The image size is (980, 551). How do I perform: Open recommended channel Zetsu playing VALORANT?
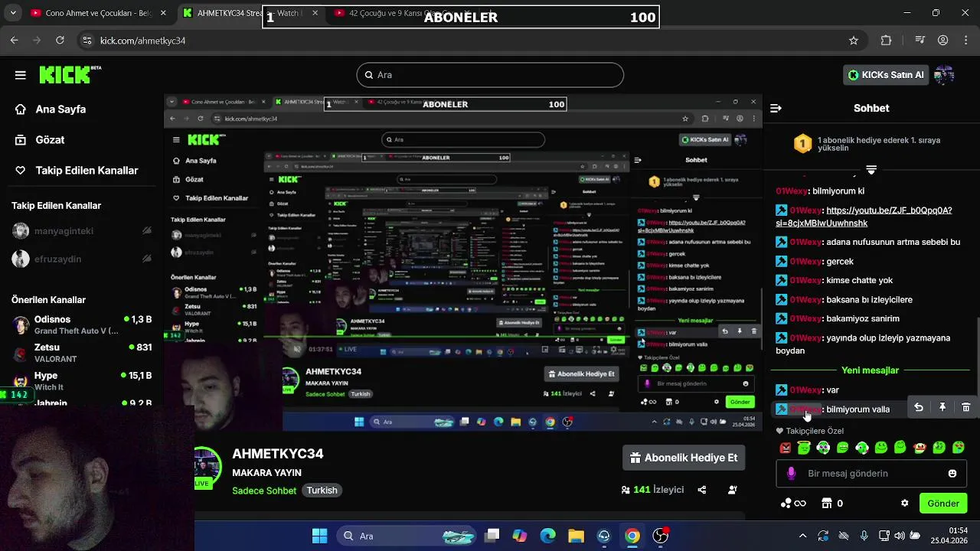82,352
